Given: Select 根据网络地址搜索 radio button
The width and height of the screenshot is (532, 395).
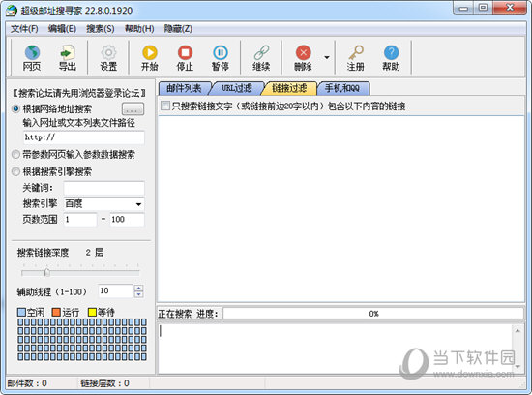Looking at the screenshot, I should click(15, 109).
